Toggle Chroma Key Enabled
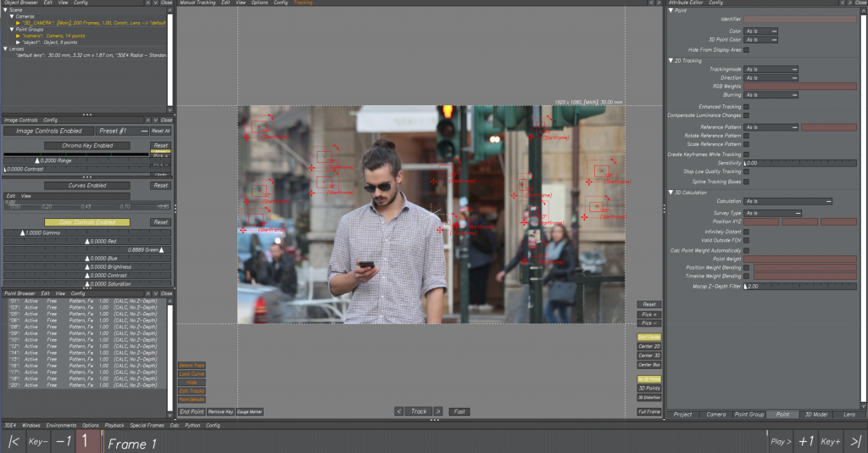 pyautogui.click(x=86, y=146)
